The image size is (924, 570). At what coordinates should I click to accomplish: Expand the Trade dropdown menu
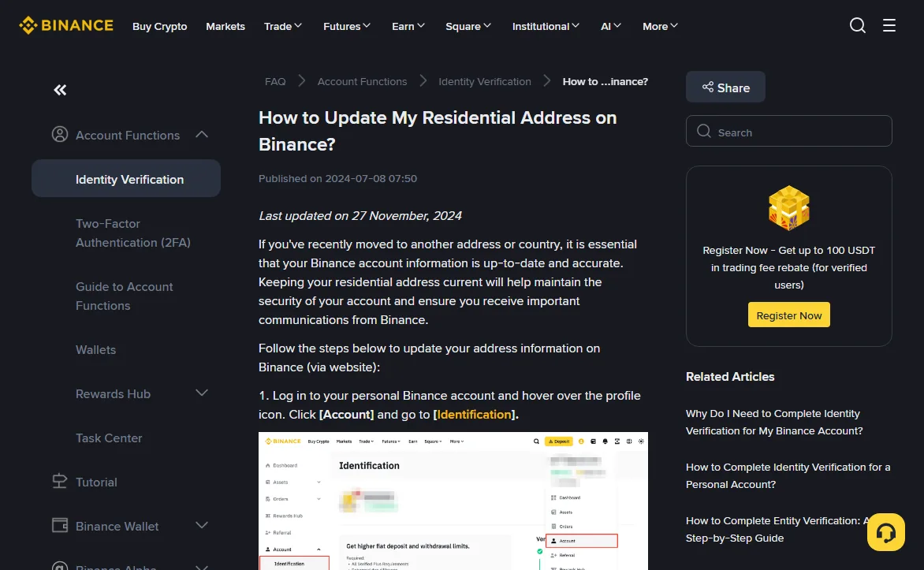[283, 26]
